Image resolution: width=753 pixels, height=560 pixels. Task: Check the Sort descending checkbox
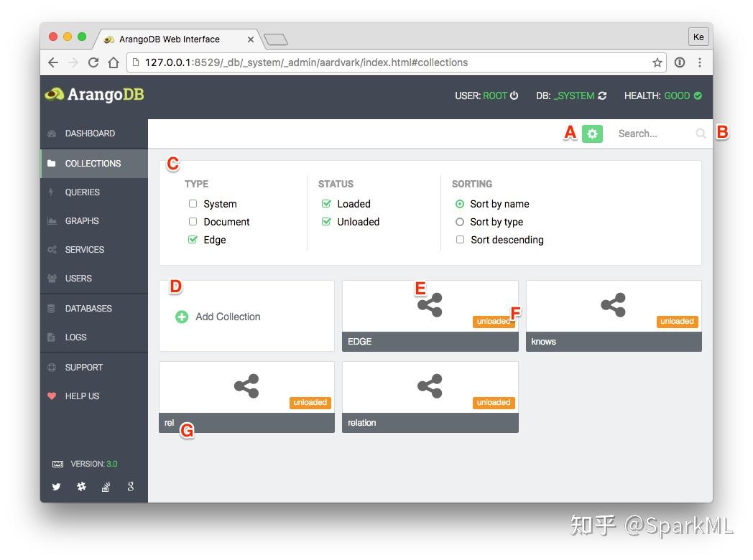click(x=460, y=239)
